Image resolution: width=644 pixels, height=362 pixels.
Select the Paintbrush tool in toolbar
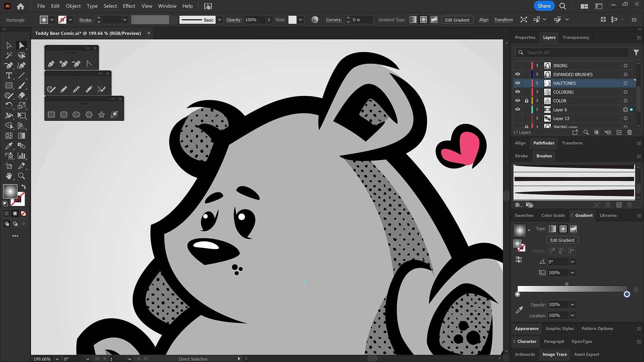(x=21, y=85)
